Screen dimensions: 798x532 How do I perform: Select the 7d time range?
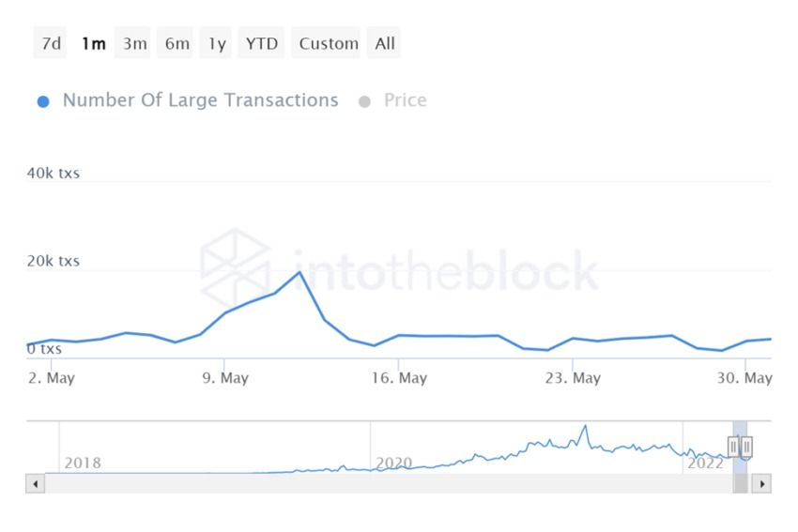pyautogui.click(x=50, y=43)
